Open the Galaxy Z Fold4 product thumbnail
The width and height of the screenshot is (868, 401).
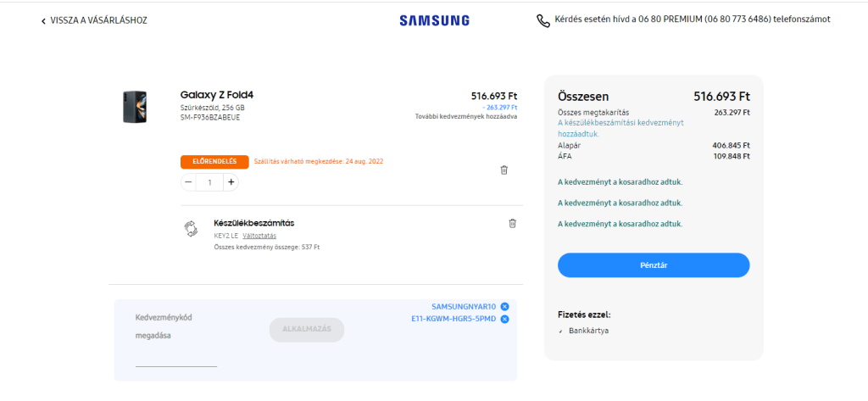coord(135,106)
